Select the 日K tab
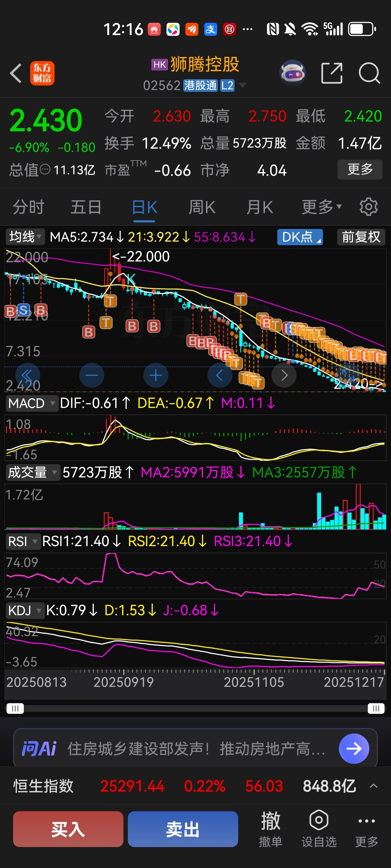This screenshot has width=391, height=868. click(144, 208)
